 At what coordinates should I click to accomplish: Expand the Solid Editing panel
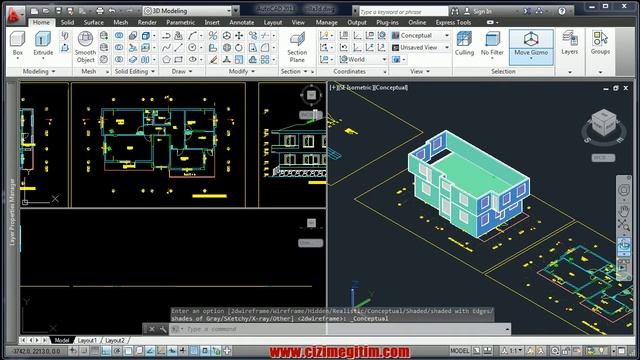click(x=135, y=71)
